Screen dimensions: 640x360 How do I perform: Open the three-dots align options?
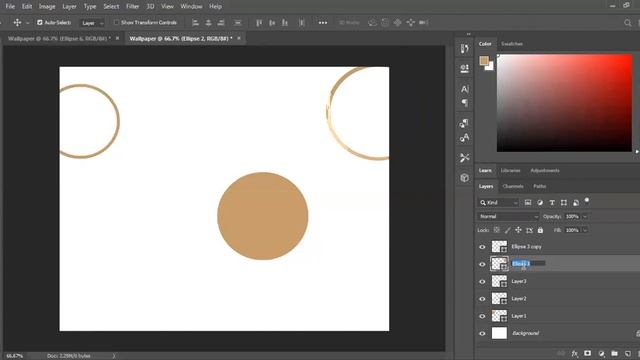point(323,23)
